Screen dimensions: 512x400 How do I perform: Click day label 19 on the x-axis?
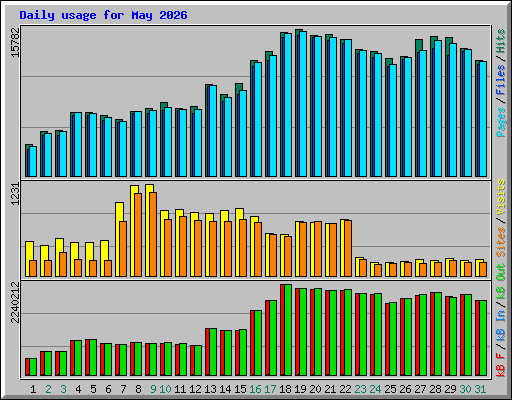300,389
